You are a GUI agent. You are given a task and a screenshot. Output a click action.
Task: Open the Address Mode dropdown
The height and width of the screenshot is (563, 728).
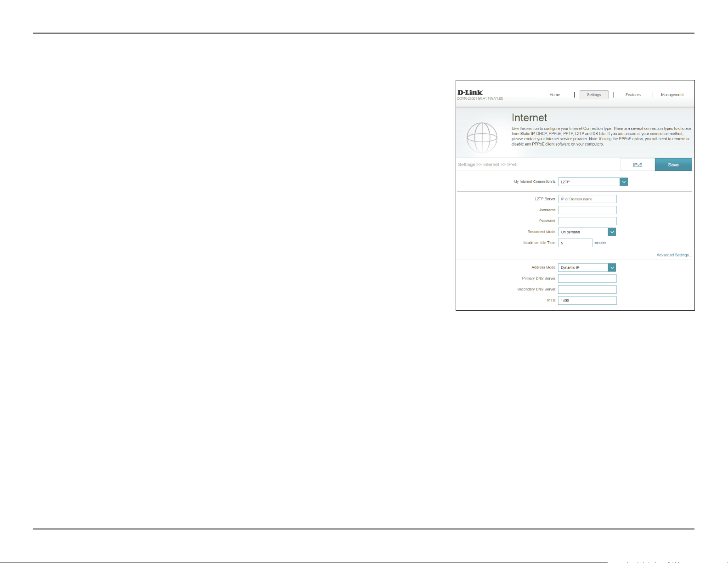pos(587,267)
